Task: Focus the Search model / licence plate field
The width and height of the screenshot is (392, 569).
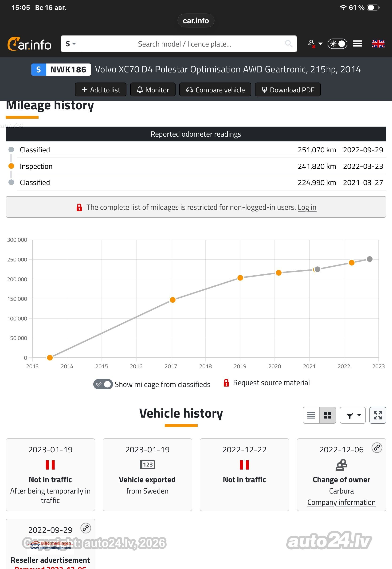Action: tap(184, 44)
